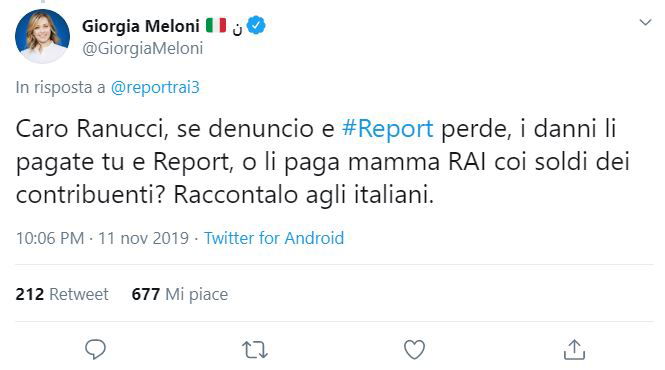Click the Twitter for Android source link
The image size is (665, 370).
tap(274, 238)
